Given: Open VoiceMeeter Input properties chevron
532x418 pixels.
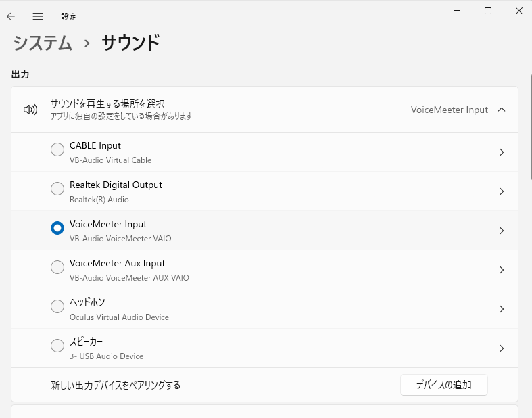Looking at the screenshot, I should pyautogui.click(x=502, y=231).
